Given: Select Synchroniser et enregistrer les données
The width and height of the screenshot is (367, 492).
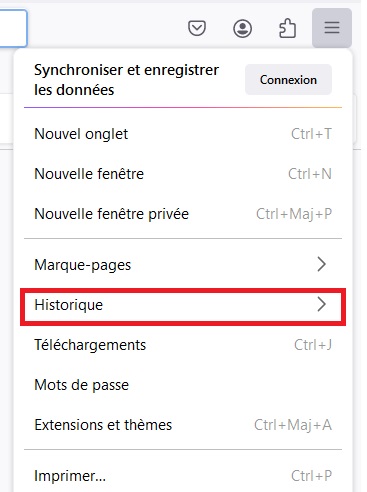Looking at the screenshot, I should (x=126, y=80).
